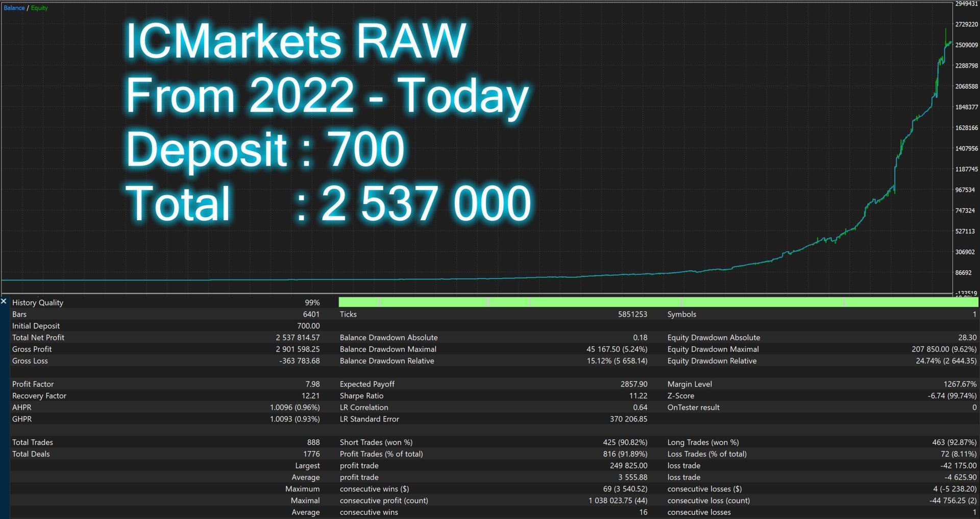The height and width of the screenshot is (519, 980).
Task: Click the Bars value 6401
Action: (x=311, y=314)
